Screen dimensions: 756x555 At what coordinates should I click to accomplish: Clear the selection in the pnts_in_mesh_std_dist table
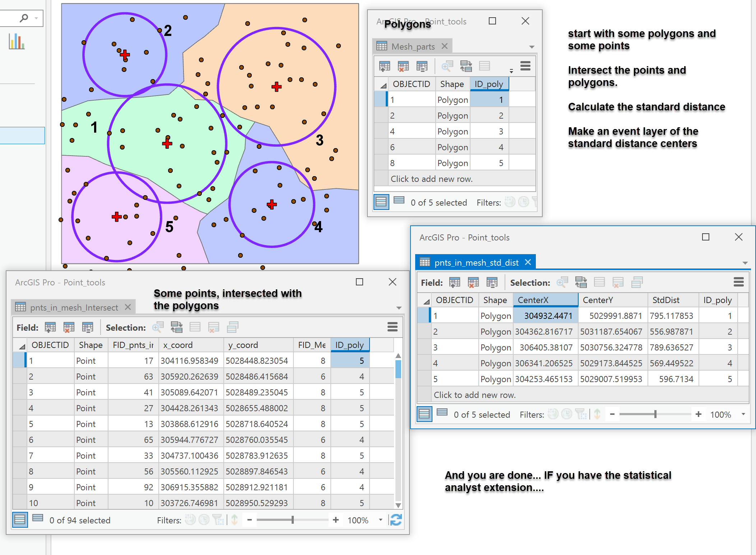[x=618, y=283]
